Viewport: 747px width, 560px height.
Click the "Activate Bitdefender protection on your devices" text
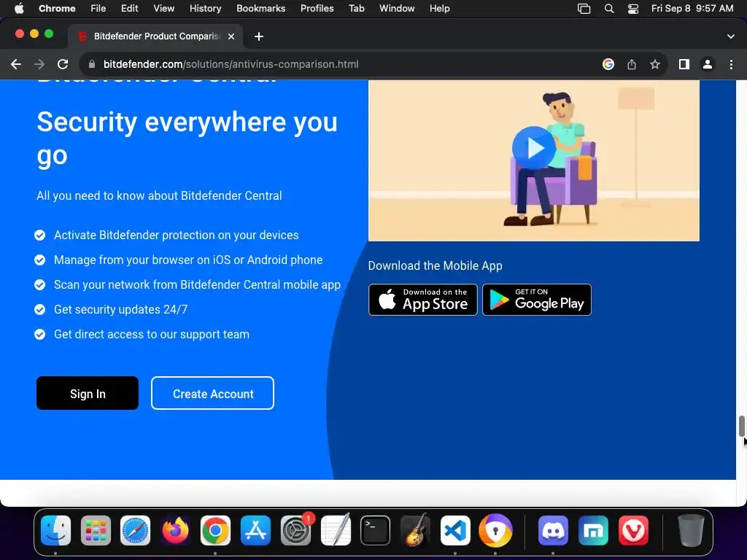pos(177,235)
